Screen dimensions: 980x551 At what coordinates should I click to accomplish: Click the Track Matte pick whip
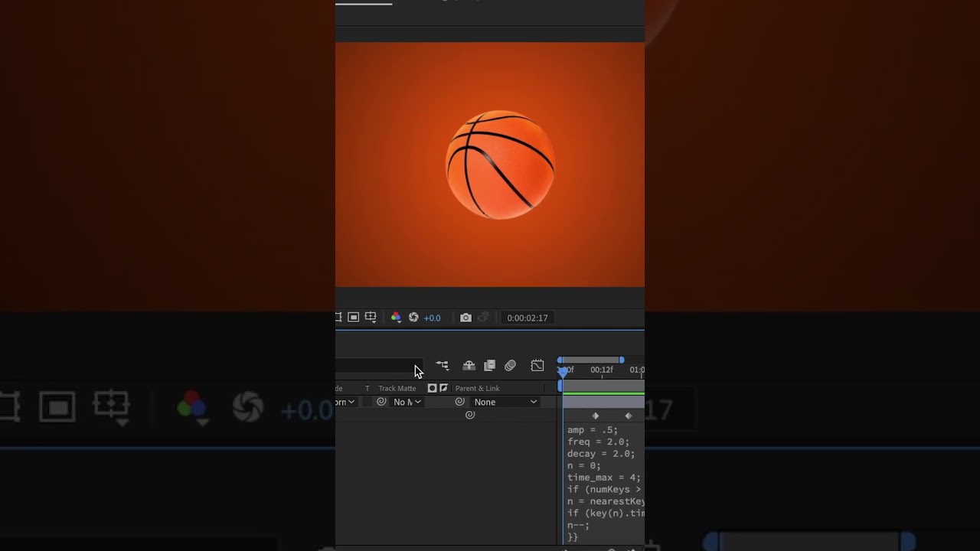(x=381, y=402)
